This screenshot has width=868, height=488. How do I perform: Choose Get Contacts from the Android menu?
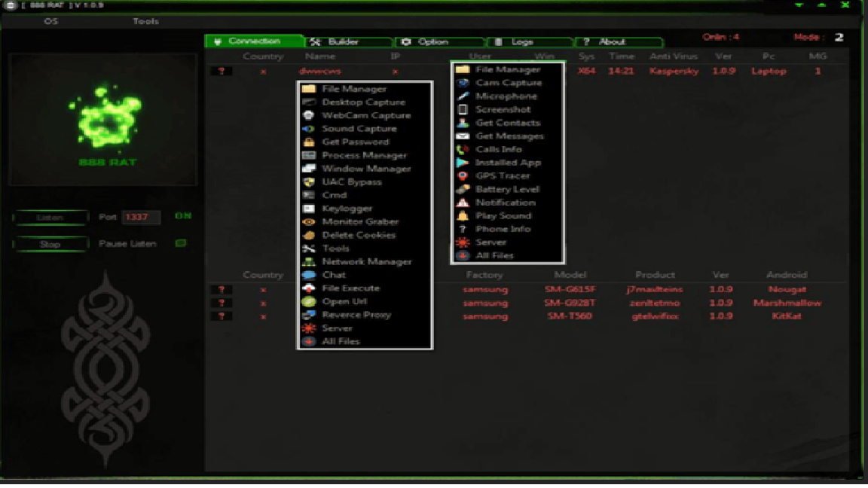pyautogui.click(x=507, y=123)
